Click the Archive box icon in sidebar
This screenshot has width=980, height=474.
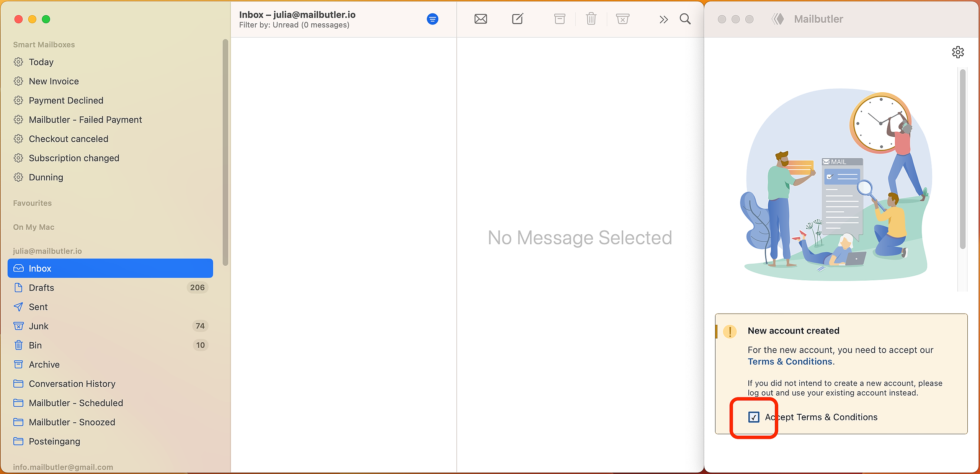tap(18, 364)
